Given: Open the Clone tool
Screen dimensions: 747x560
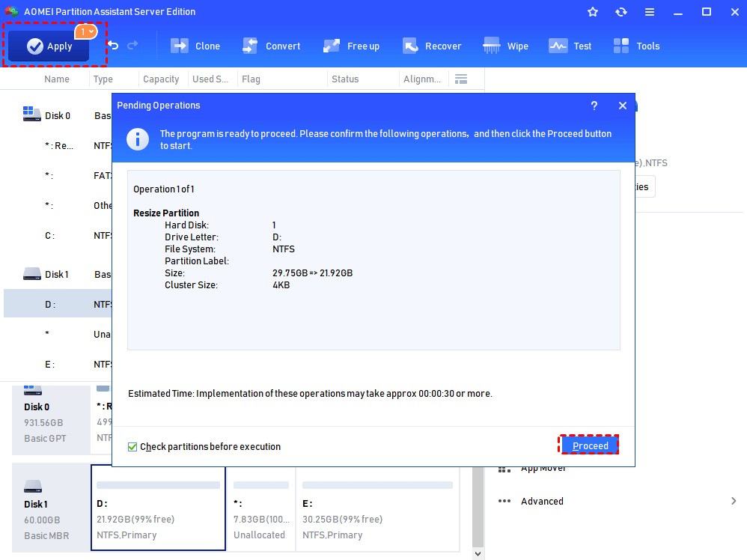Looking at the screenshot, I should coord(195,46).
